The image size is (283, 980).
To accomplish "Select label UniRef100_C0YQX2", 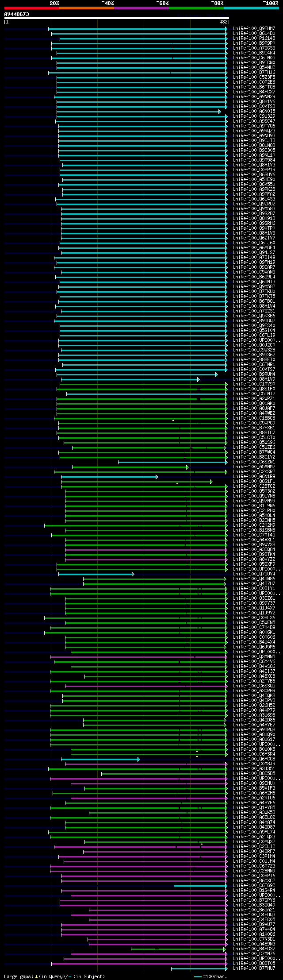I will point(254,841).
